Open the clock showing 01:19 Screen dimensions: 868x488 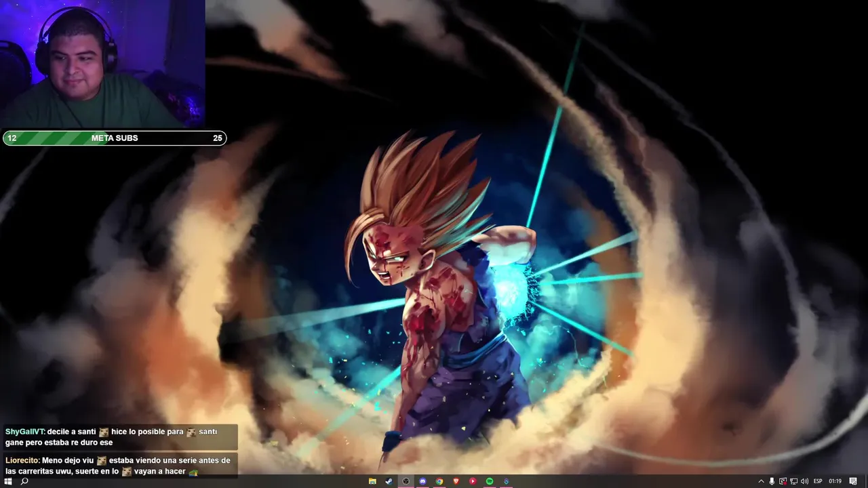[835, 481]
